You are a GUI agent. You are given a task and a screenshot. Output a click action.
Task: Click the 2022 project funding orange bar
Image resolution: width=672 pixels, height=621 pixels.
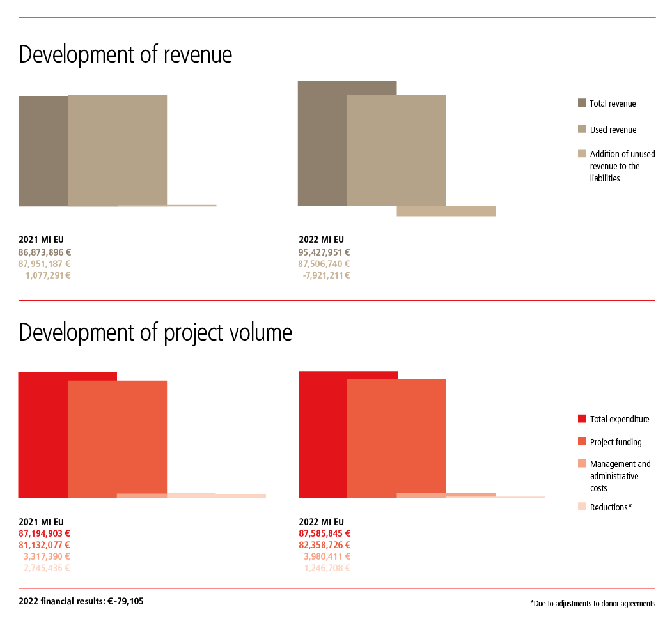point(396,434)
